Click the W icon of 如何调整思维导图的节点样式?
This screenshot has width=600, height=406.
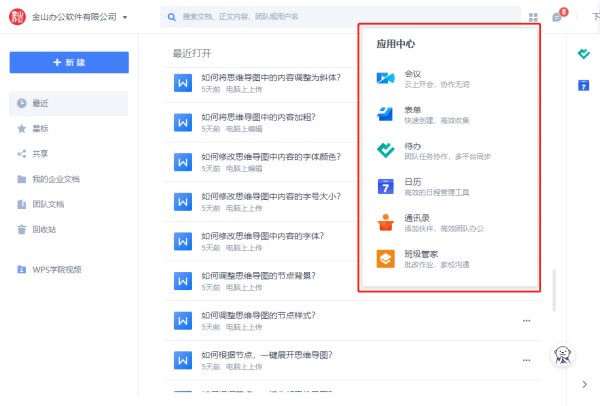point(183,321)
